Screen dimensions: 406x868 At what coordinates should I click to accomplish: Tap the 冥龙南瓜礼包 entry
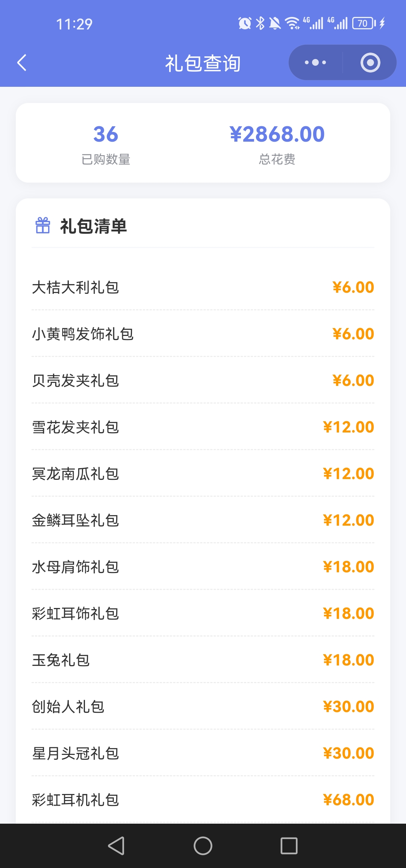(203, 474)
